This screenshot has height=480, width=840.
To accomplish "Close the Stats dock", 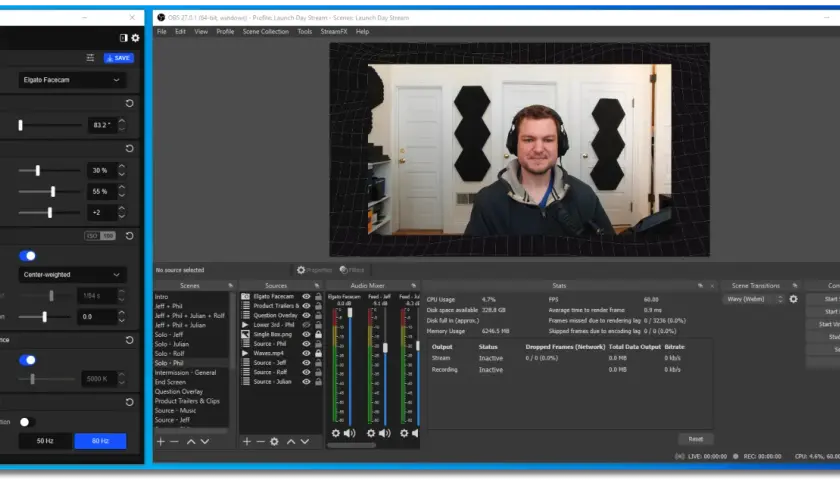I will tap(712, 286).
